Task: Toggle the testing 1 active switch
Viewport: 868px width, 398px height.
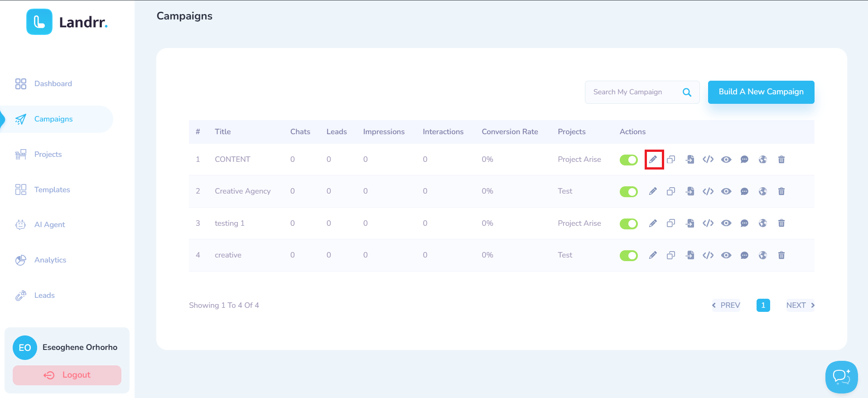Action: 628,223
